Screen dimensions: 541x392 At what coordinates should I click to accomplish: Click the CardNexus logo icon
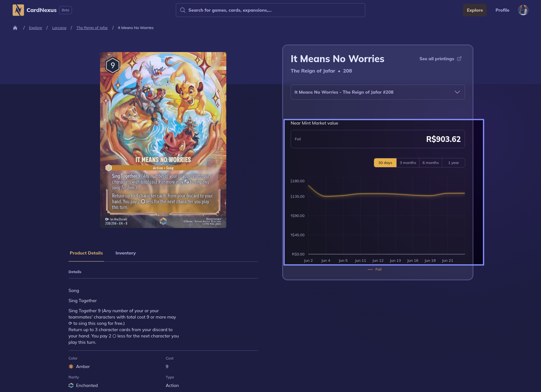18,10
